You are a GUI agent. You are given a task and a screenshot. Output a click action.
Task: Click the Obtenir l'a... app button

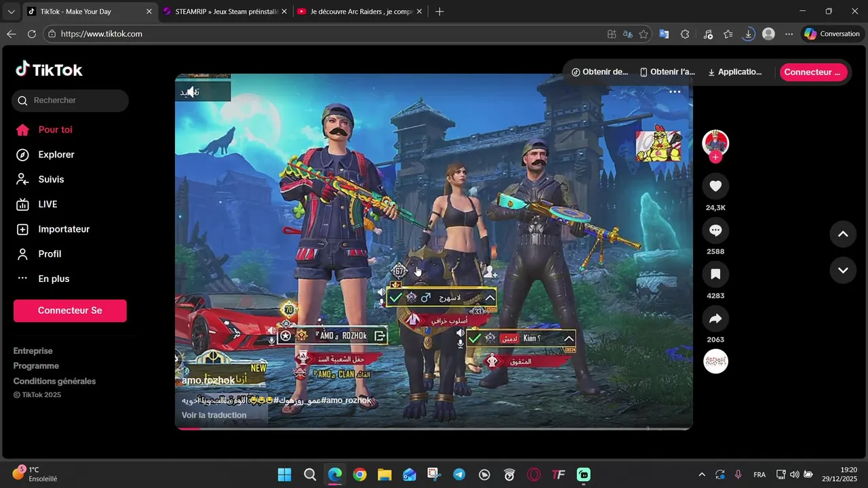(668, 72)
